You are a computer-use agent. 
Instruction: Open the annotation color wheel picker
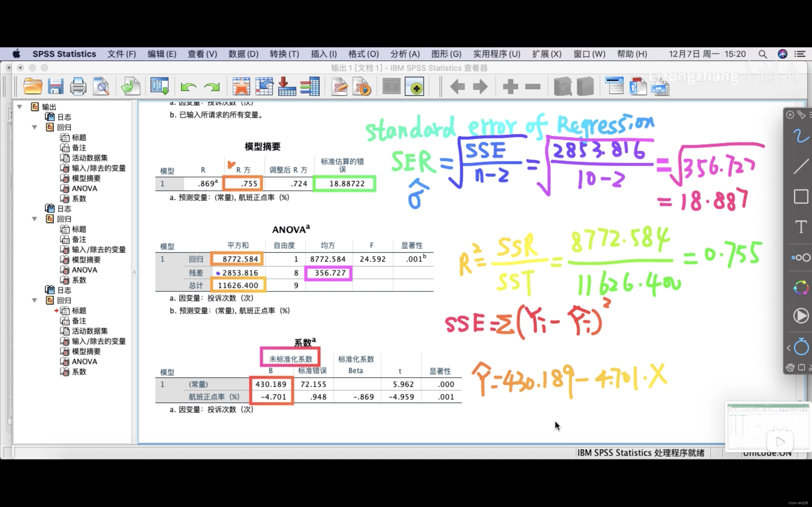(x=801, y=288)
